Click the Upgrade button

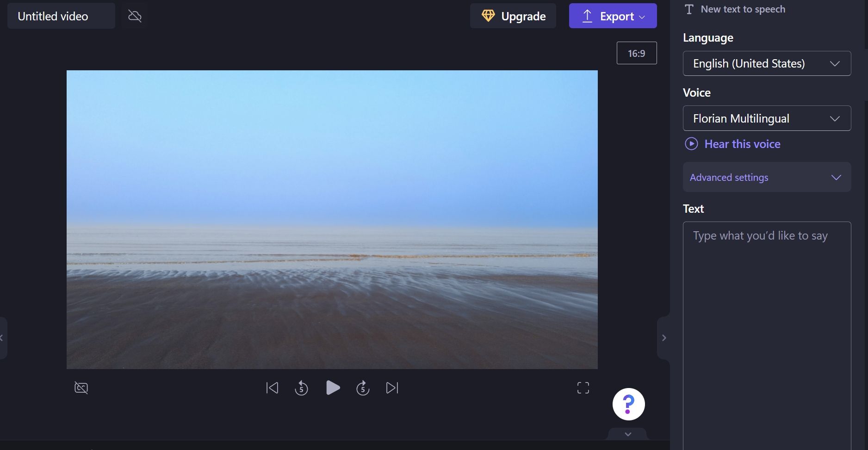click(513, 15)
